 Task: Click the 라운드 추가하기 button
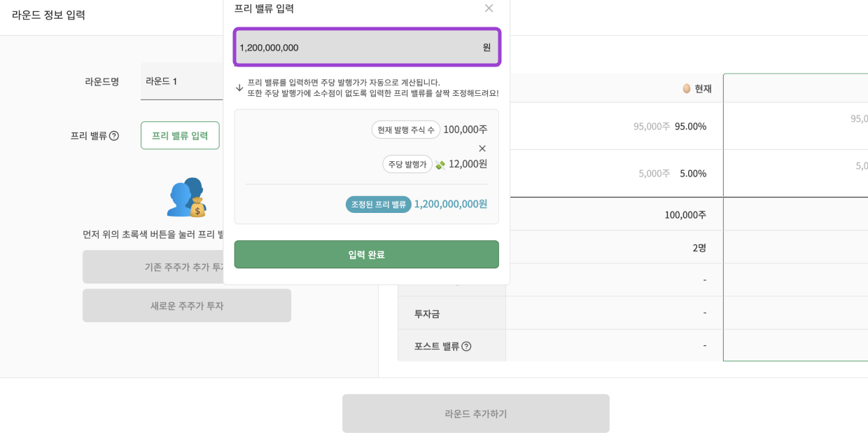(x=475, y=413)
